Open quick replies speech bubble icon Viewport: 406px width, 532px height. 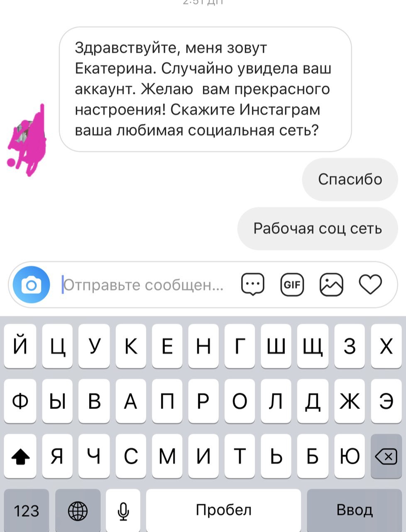(x=252, y=285)
